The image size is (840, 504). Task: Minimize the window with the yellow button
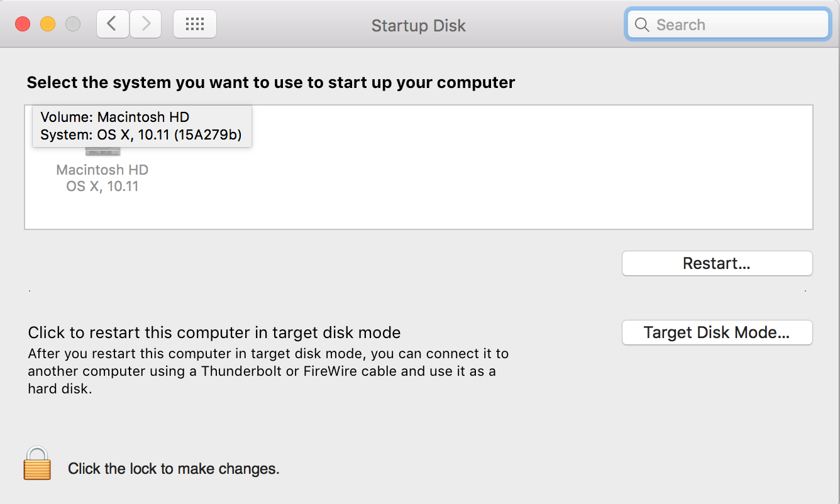coord(48,25)
